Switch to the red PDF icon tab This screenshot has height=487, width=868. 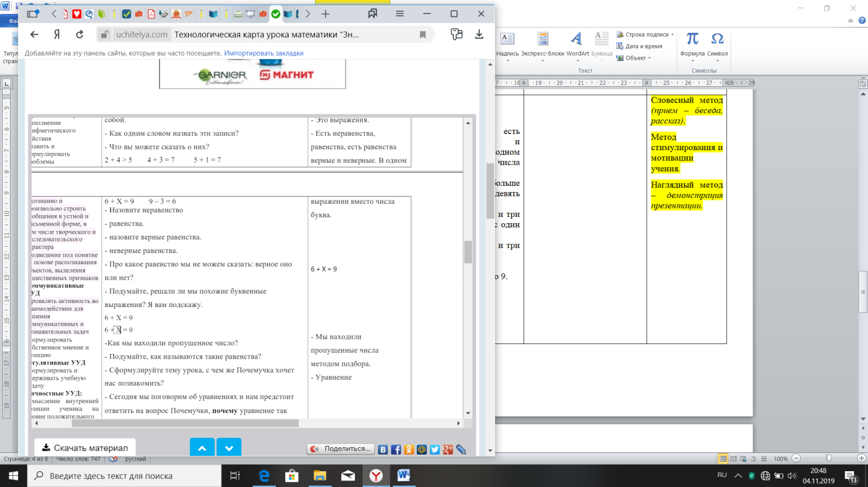pos(151,14)
